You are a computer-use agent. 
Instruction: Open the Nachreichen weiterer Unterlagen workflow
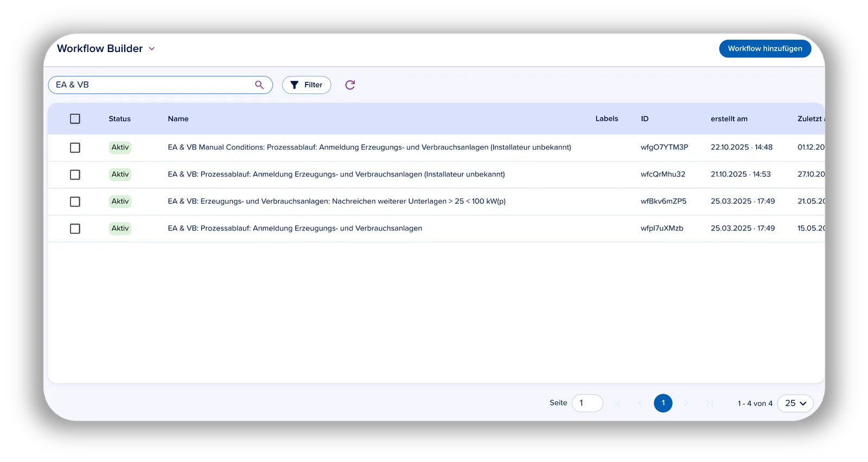coord(337,201)
